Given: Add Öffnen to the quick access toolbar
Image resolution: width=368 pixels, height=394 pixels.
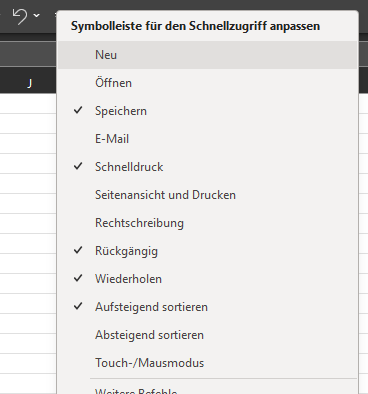Looking at the screenshot, I should pos(207,83).
